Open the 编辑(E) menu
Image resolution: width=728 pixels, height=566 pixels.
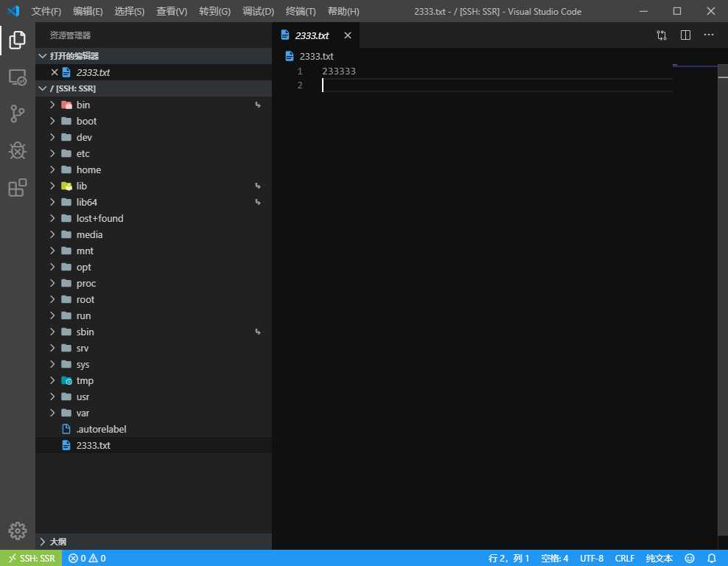point(88,11)
